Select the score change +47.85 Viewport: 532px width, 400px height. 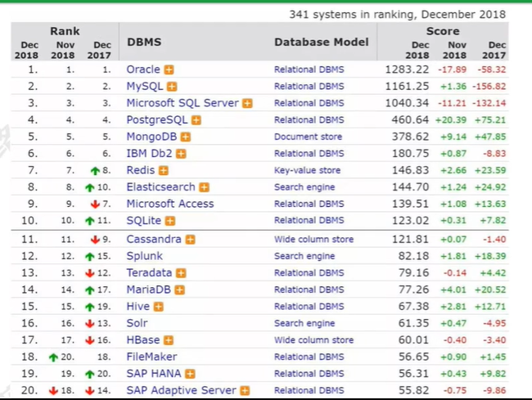[x=490, y=137]
